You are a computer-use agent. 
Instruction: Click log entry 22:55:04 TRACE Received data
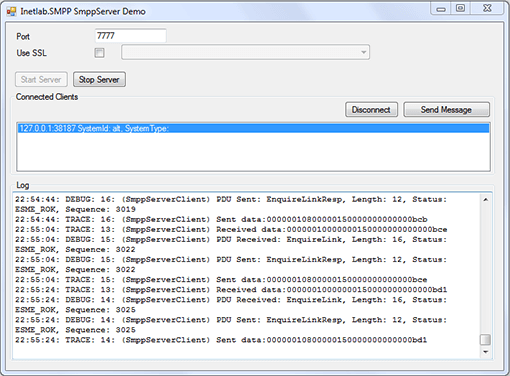pos(231,229)
